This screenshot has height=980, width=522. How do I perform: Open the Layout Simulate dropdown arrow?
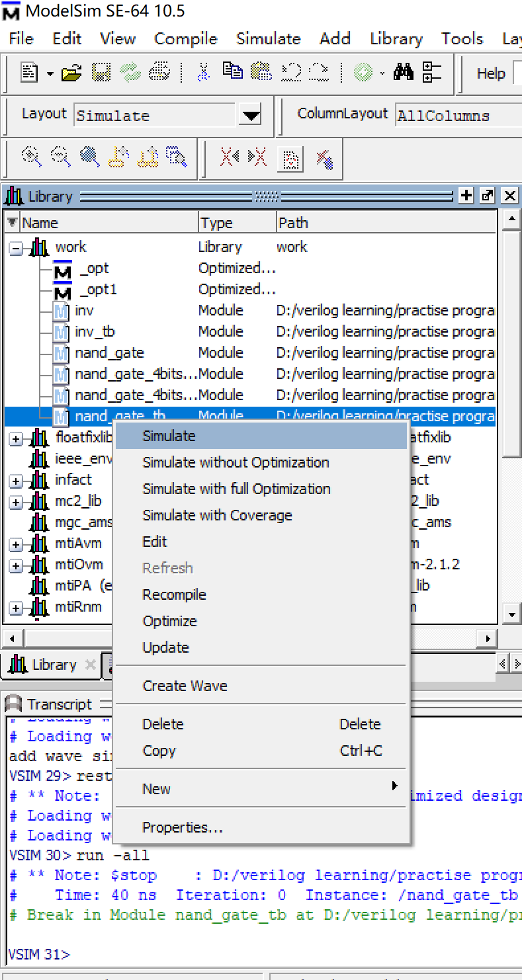pos(251,116)
